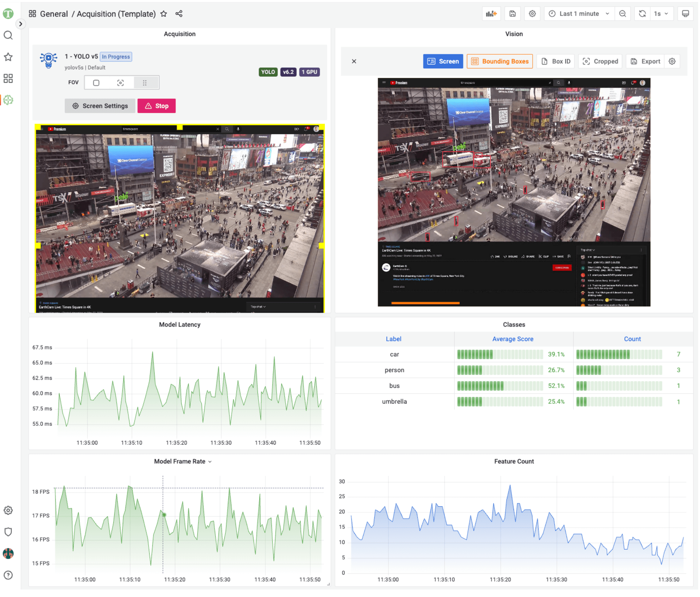Viewport: 700px width, 597px height.
Task: Sort Classes table by Average Score column
Action: 513,339
